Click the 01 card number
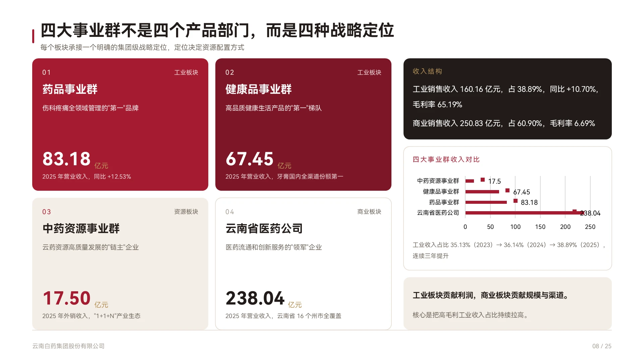This screenshot has width=644, height=362. click(47, 72)
